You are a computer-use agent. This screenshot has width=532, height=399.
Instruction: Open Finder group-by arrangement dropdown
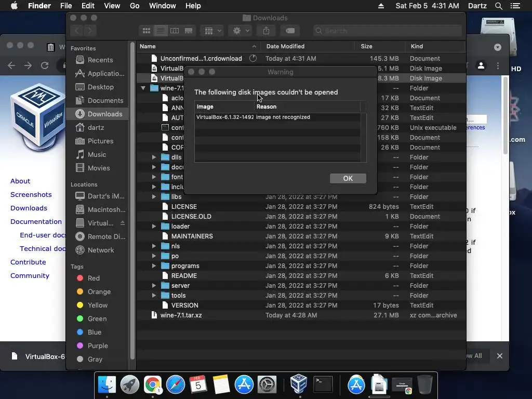coord(212,31)
